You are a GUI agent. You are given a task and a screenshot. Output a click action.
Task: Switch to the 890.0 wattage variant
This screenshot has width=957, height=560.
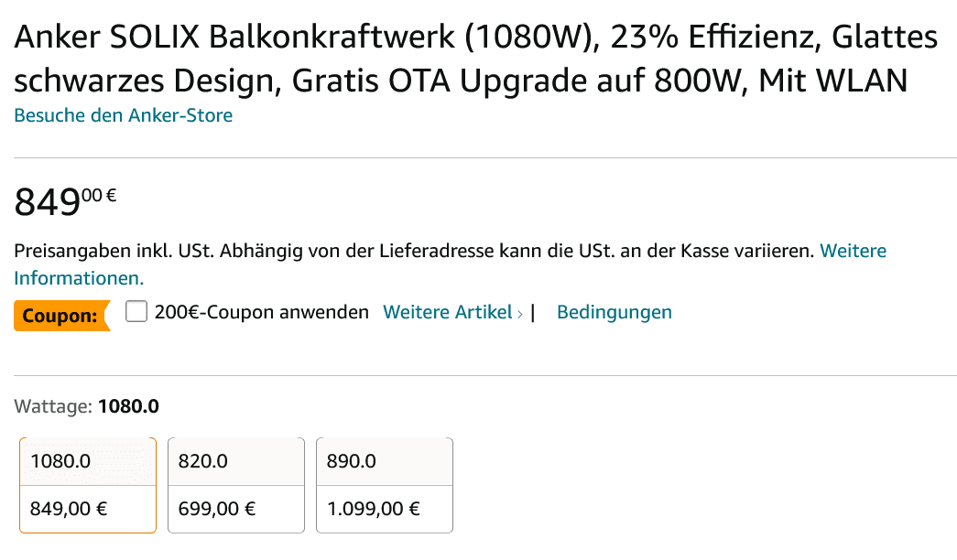point(385,461)
